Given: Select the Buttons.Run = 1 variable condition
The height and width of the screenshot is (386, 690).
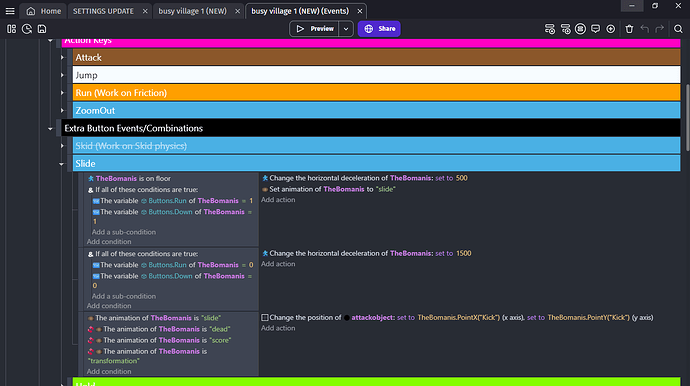Looking at the screenshot, I should [172, 201].
